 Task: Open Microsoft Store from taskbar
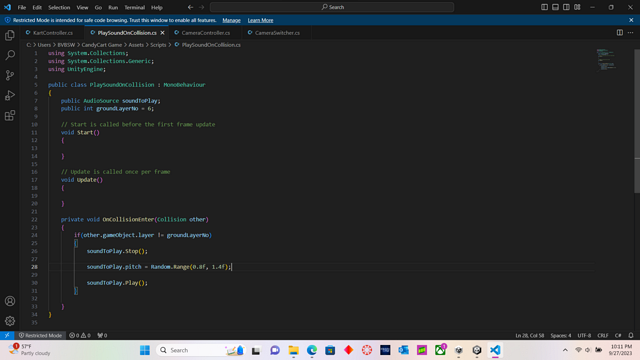(330, 350)
